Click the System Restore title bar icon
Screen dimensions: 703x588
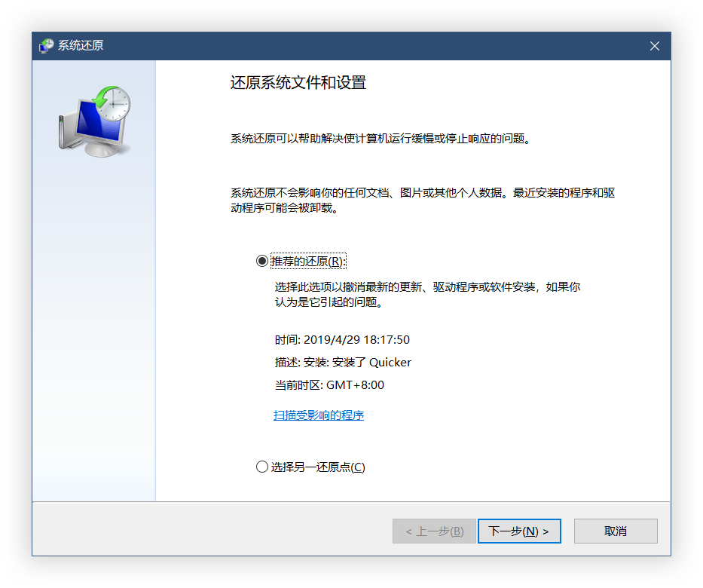tap(46, 46)
